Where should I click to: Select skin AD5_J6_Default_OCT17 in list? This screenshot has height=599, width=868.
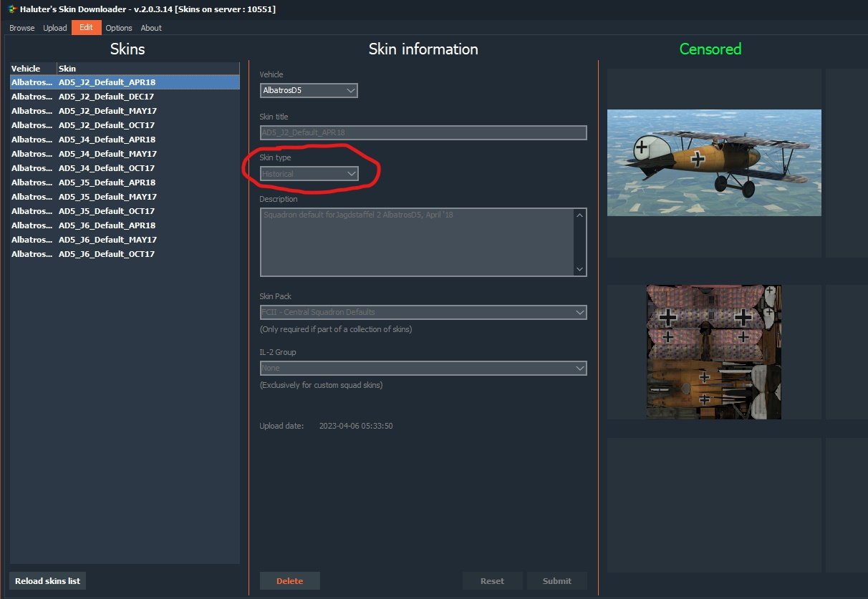click(x=125, y=254)
